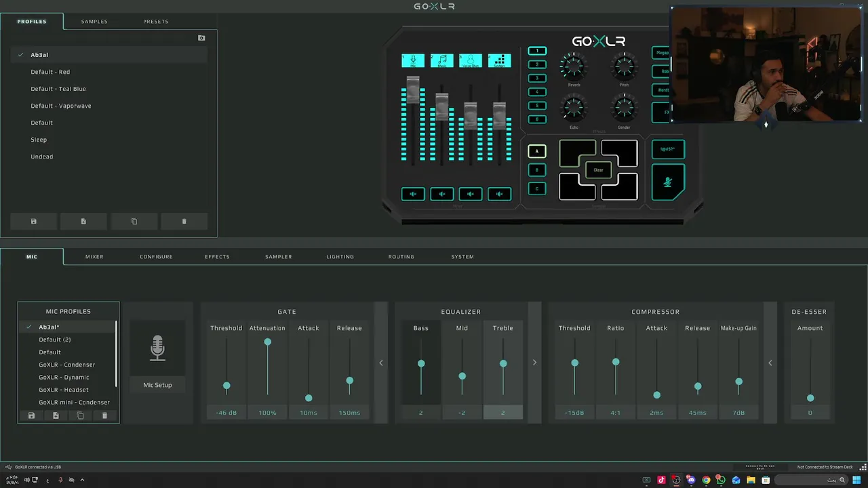The width and height of the screenshot is (868, 488).
Task: Click the Reverb knob on GoXLR
Action: [574, 66]
